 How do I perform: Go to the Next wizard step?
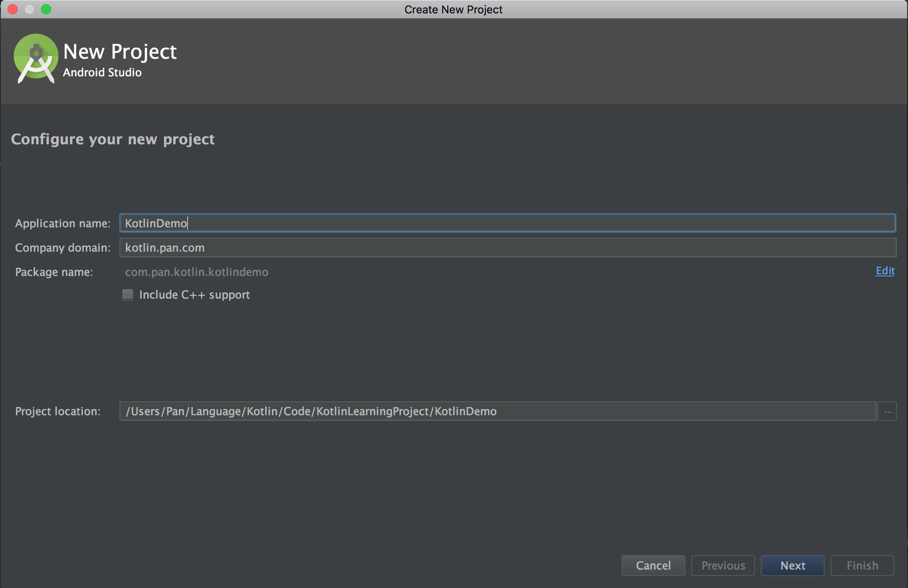tap(793, 566)
